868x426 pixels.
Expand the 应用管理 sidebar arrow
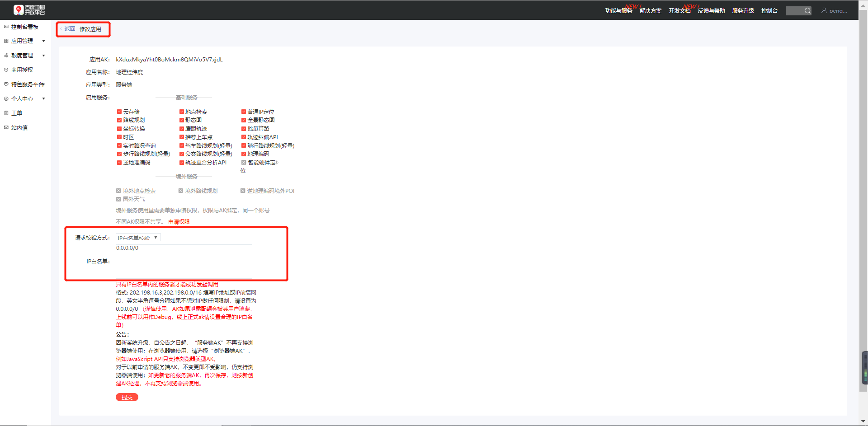(x=44, y=41)
